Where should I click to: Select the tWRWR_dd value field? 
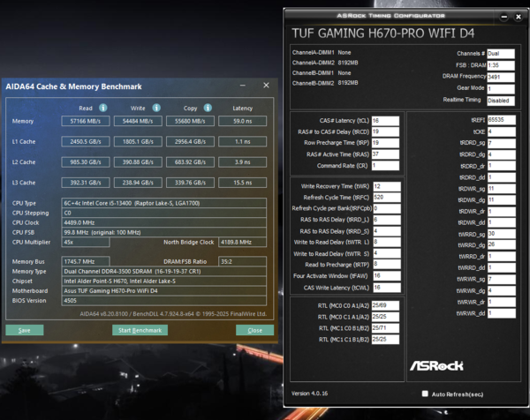pos(502,313)
